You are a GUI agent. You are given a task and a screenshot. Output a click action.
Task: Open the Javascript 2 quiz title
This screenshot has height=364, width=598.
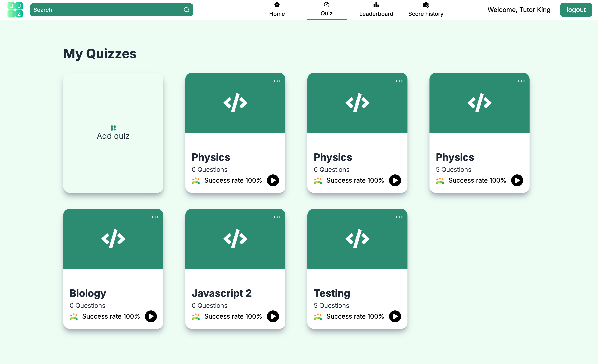click(221, 293)
